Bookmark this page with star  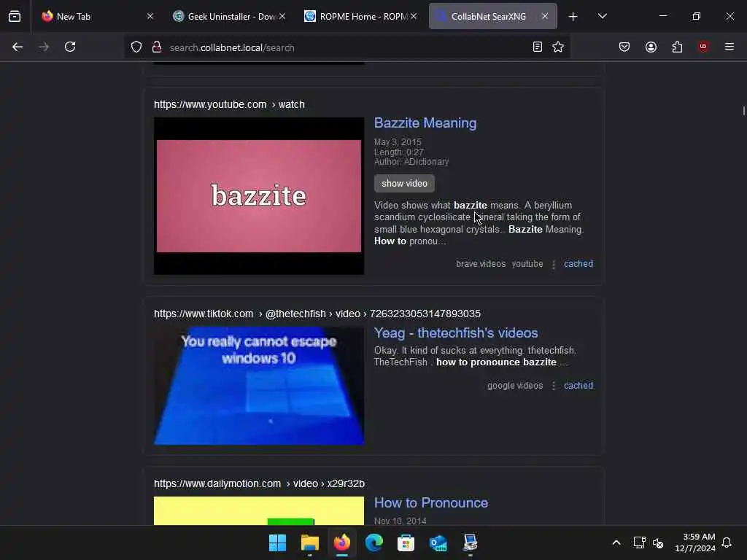point(558,47)
